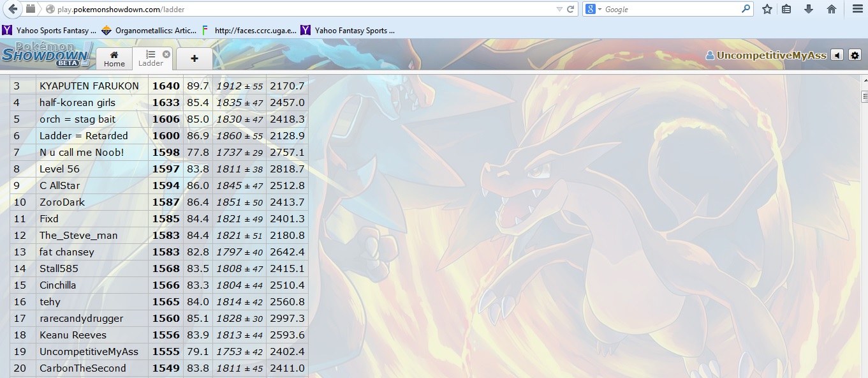
Task: Select player name KYAPUTEN FARUKON
Action: point(89,86)
